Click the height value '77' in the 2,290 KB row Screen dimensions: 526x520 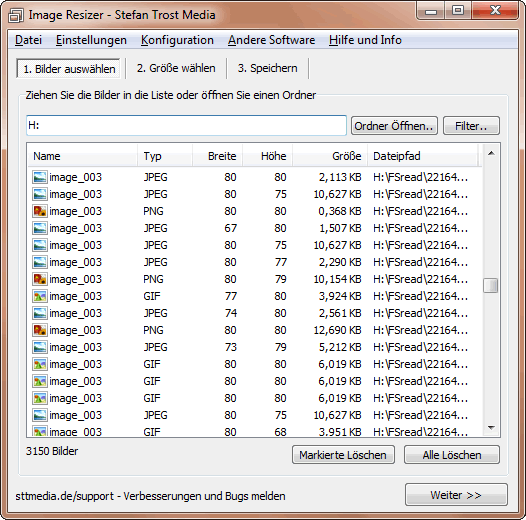point(280,262)
